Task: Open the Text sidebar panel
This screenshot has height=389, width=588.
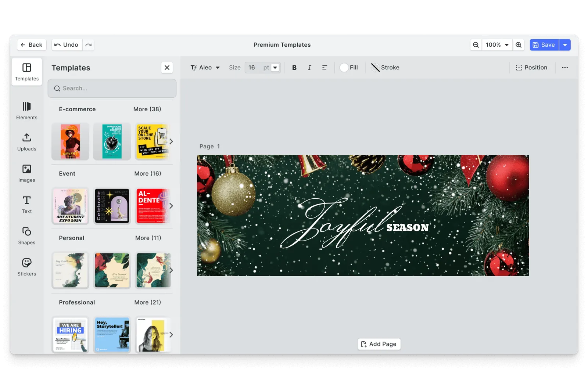Action: [x=26, y=204]
